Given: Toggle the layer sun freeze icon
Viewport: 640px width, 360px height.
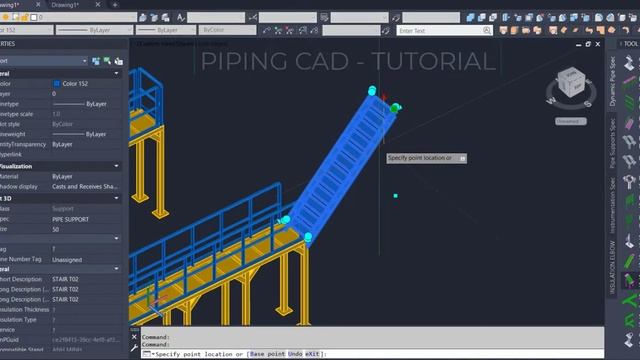Looking at the screenshot, I should tap(6, 17).
